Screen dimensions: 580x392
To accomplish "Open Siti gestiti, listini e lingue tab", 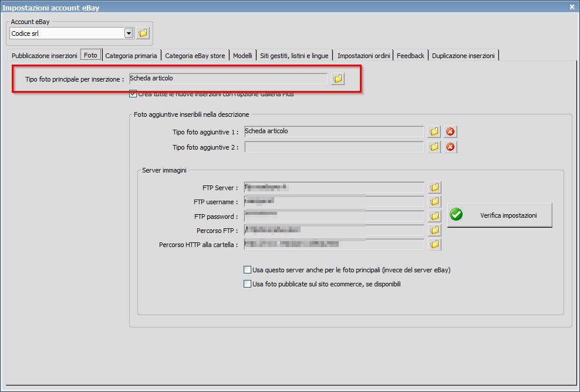I will click(x=295, y=56).
